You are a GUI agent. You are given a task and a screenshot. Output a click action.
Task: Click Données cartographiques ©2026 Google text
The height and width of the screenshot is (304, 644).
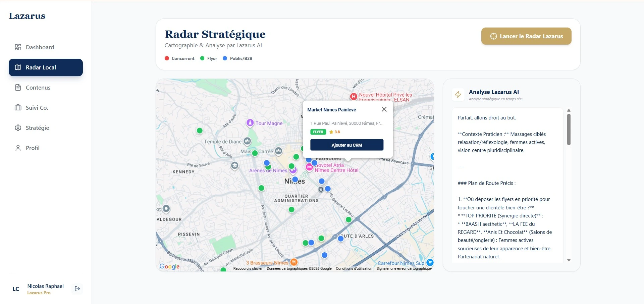pos(299,268)
